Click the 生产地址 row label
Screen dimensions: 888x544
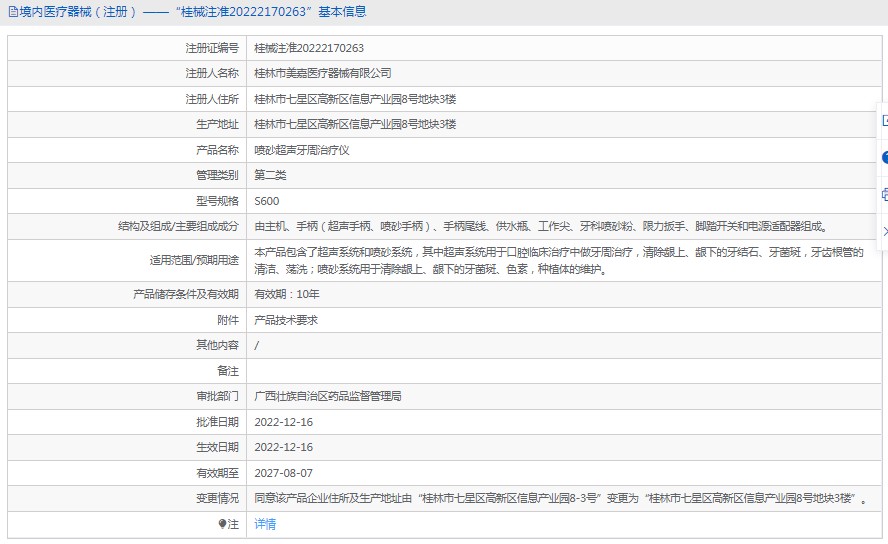[x=217, y=124]
